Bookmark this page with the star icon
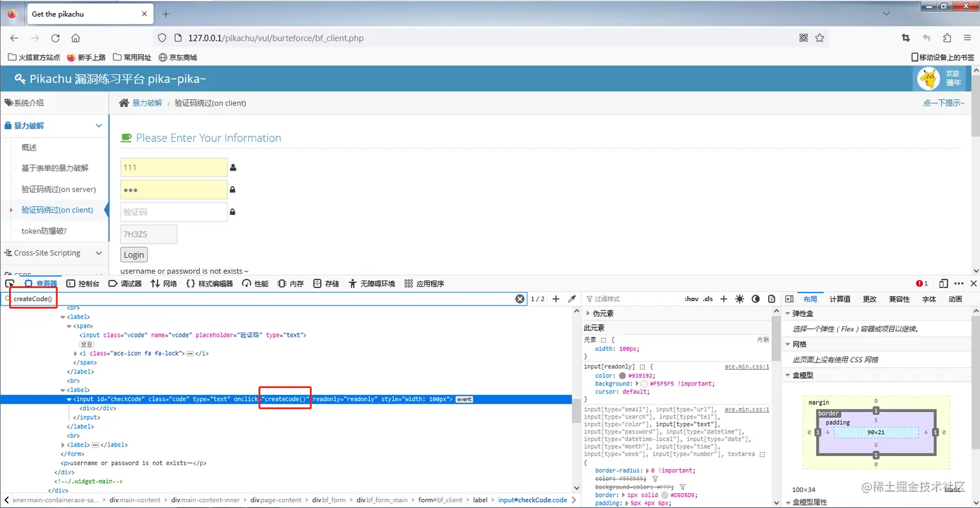 820,38
